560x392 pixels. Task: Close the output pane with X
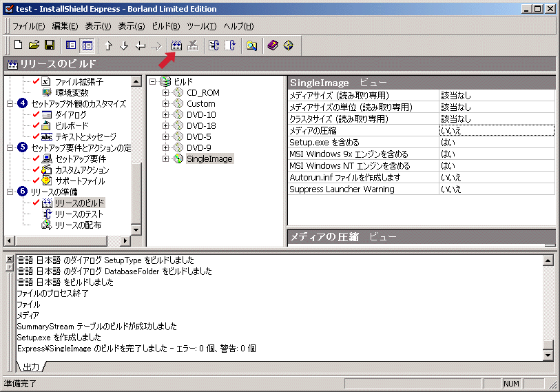pos(10,259)
